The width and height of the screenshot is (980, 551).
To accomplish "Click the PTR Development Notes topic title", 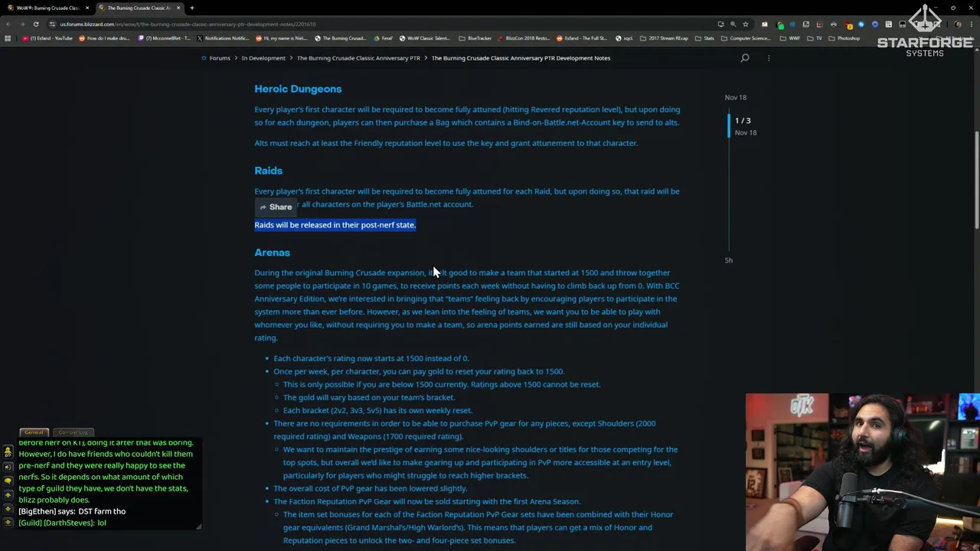I will [521, 58].
